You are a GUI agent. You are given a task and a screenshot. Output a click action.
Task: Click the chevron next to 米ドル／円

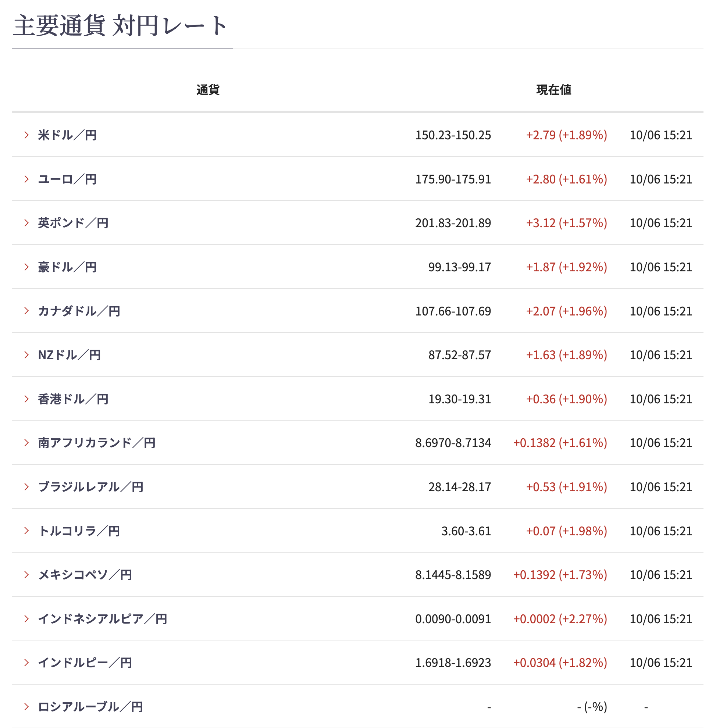click(x=26, y=135)
